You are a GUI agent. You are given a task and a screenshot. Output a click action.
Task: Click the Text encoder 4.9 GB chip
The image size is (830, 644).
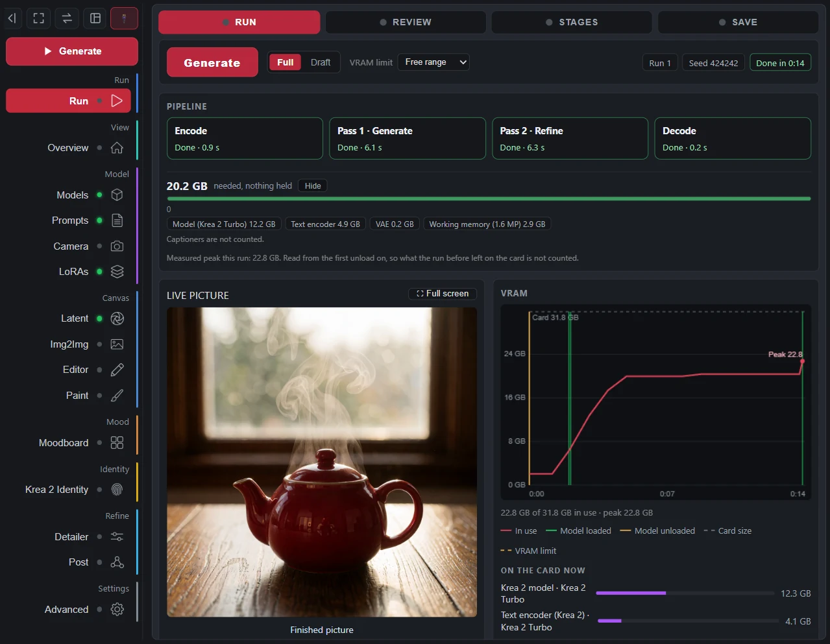pos(325,224)
